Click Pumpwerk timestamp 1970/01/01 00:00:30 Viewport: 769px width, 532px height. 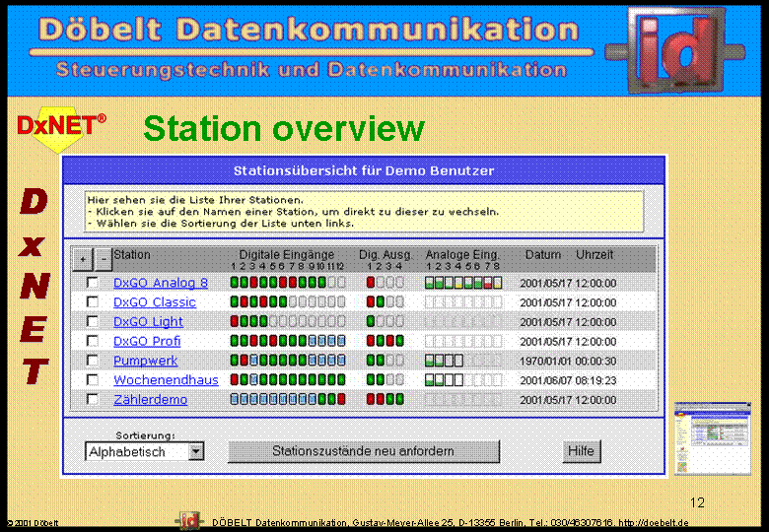click(x=568, y=361)
